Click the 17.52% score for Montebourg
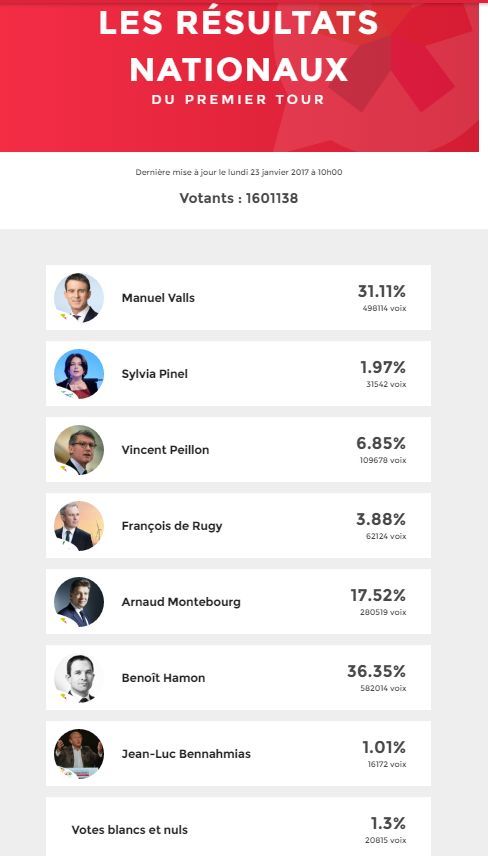The image size is (488, 856). [x=378, y=595]
